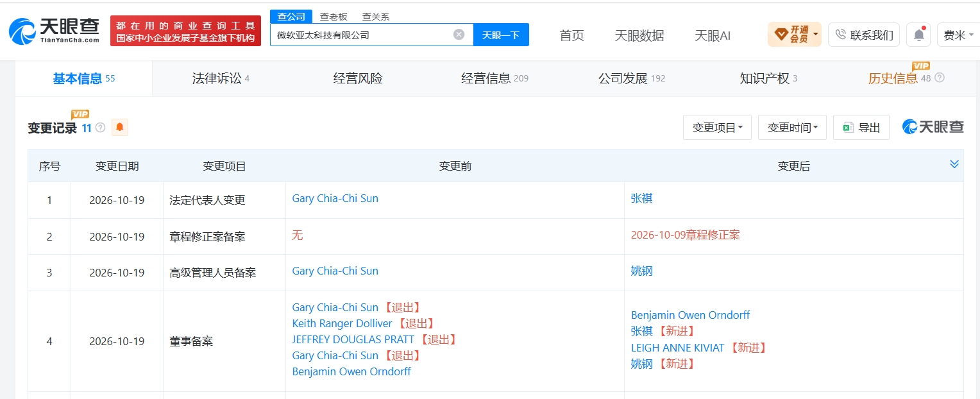This screenshot has height=399, width=980.
Task: Click the help icon next to 历史信息 48
Action: pyautogui.click(x=940, y=78)
